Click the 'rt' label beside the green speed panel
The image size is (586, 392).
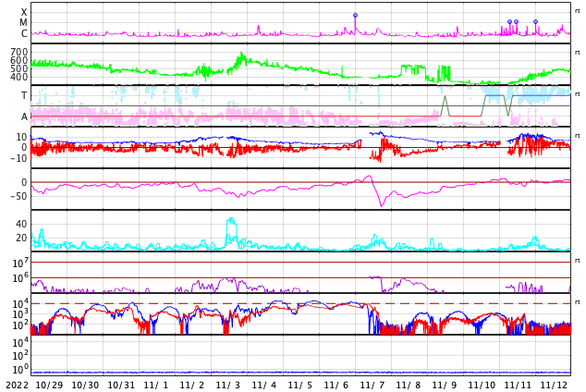pyautogui.click(x=577, y=53)
